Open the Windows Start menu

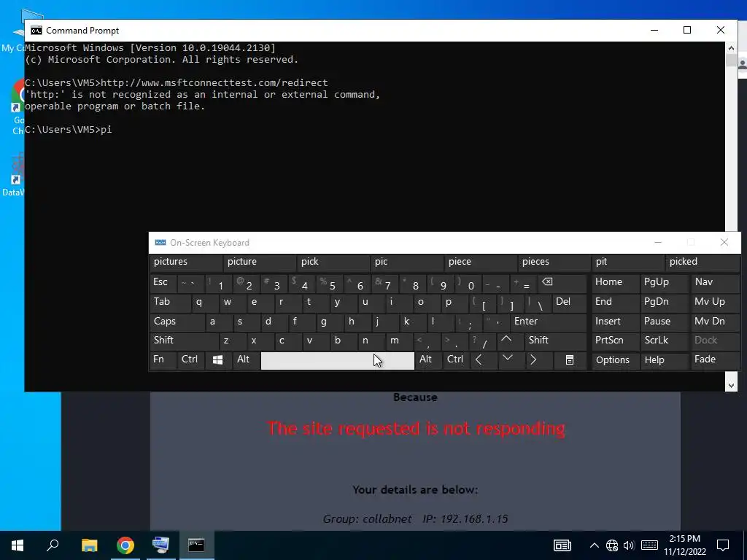click(18, 545)
